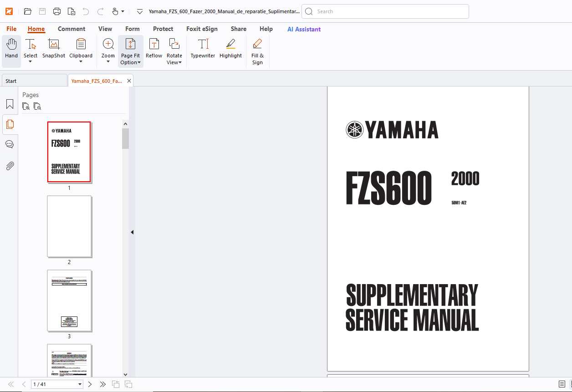
Task: Open the File menu
Action: (x=11, y=29)
